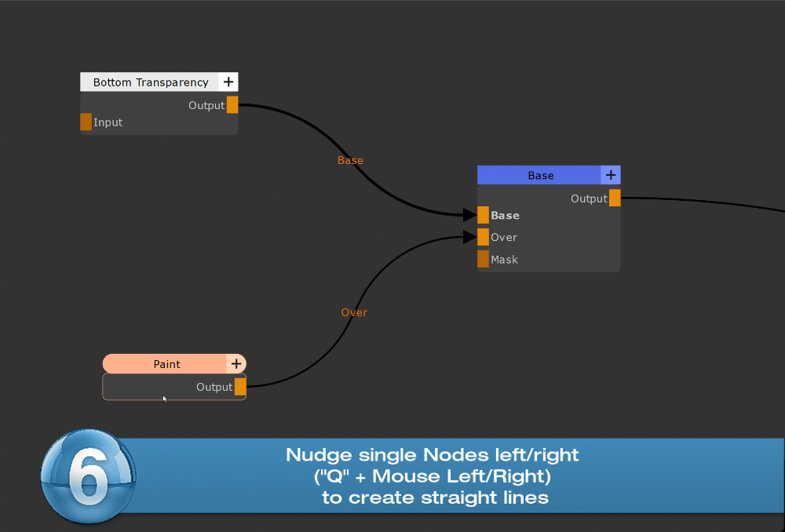The height and width of the screenshot is (532, 785).
Task: Select the blue Base node header
Action: pos(539,176)
